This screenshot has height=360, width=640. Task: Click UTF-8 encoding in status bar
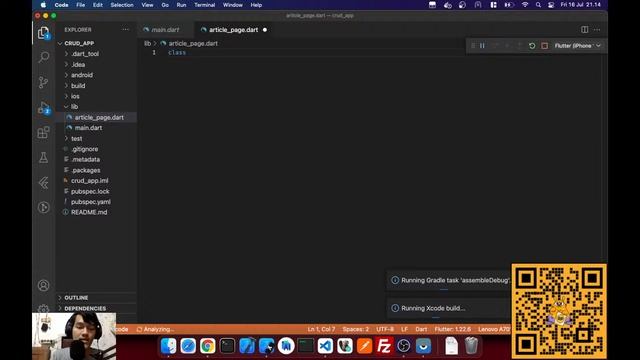tap(385, 329)
